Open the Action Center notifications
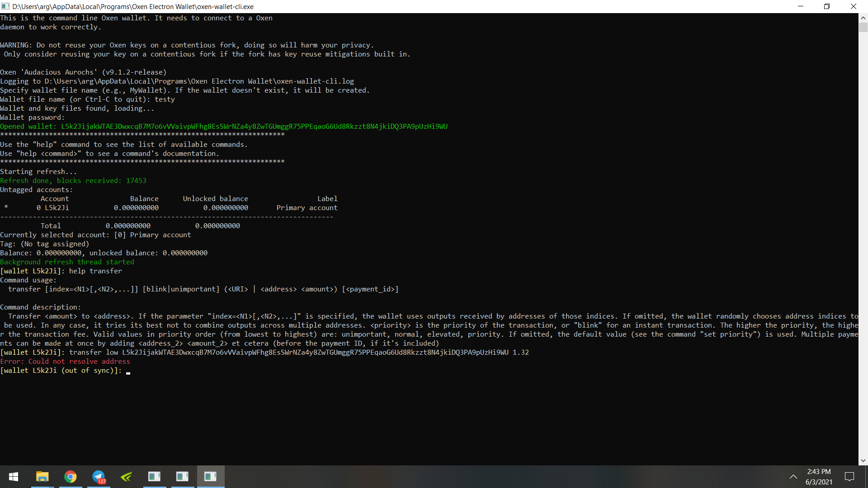Image resolution: width=868 pixels, height=488 pixels. tap(849, 477)
